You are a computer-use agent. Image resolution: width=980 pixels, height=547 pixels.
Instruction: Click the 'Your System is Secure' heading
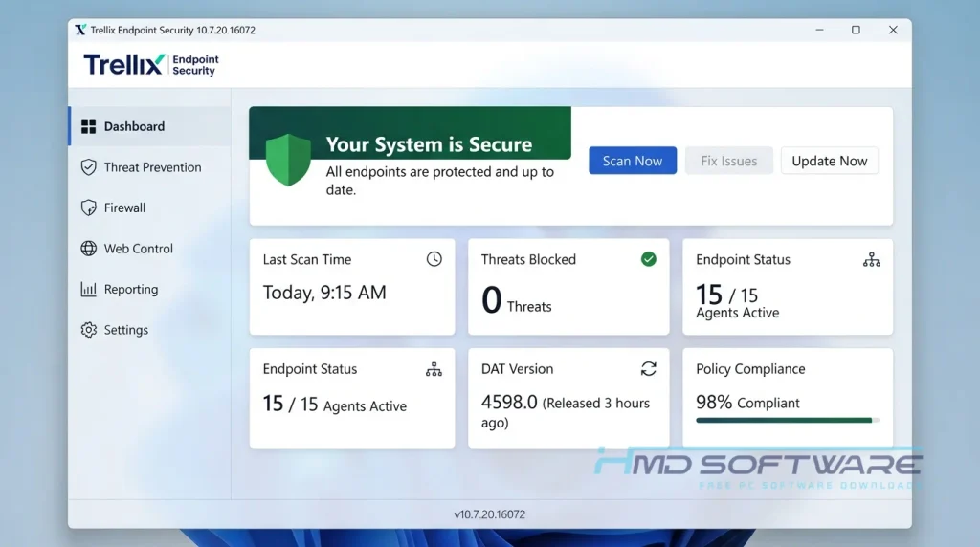click(429, 144)
